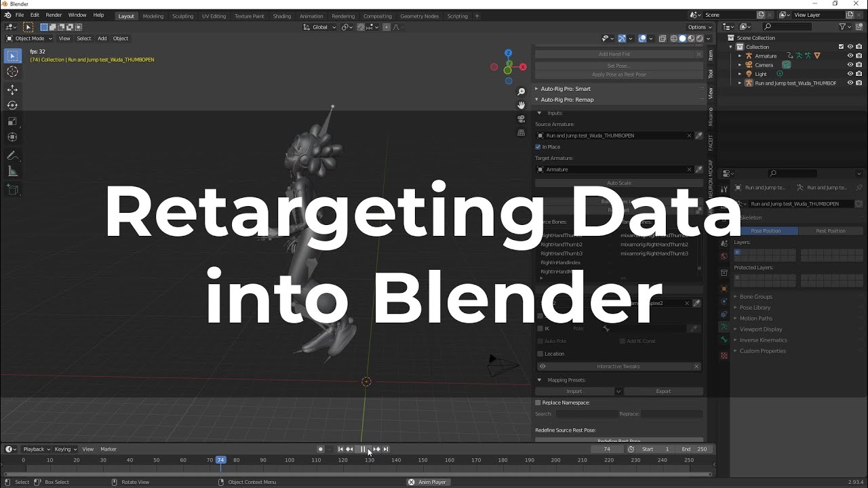The width and height of the screenshot is (868, 488).
Task: Switch to Animation workspace tab
Action: click(311, 16)
